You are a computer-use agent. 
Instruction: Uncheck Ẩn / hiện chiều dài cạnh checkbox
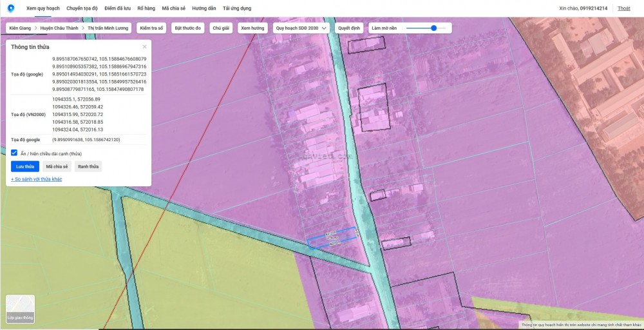tap(14, 153)
